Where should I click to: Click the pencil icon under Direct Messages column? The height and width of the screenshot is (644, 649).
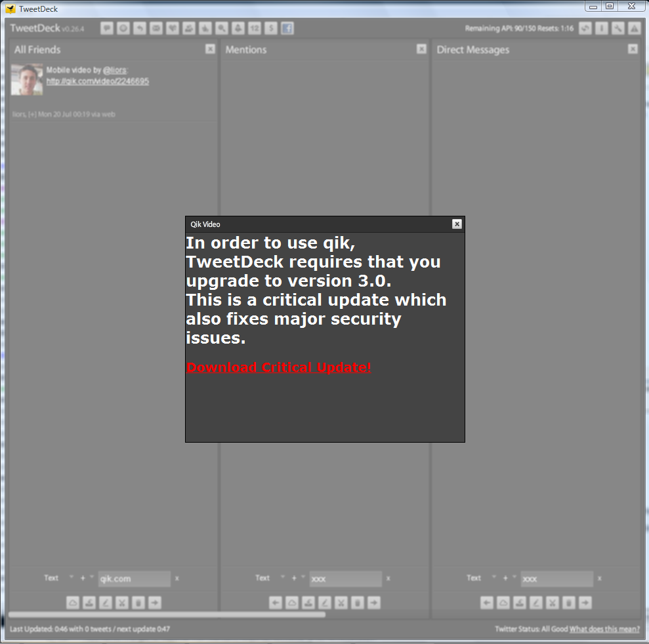point(536,603)
